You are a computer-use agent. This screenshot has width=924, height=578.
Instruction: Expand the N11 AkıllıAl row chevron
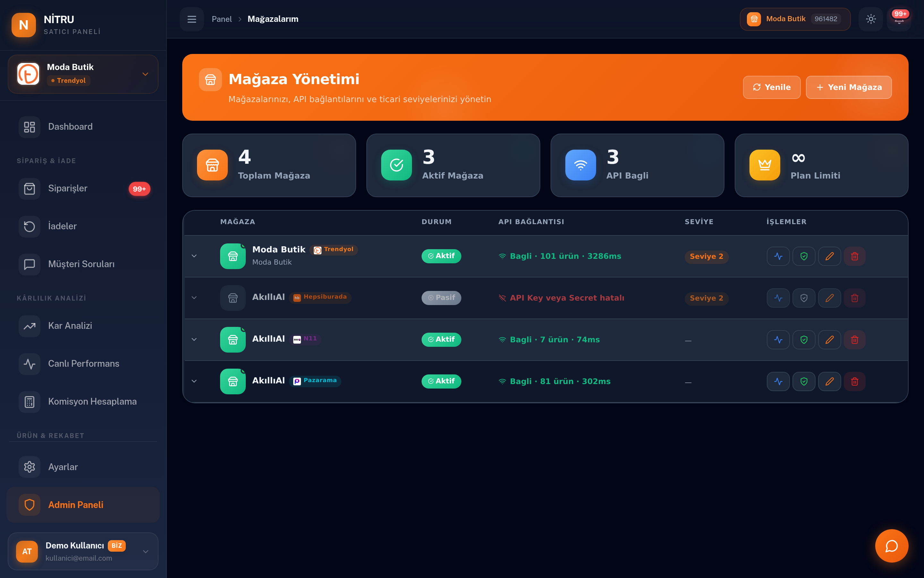pos(194,339)
